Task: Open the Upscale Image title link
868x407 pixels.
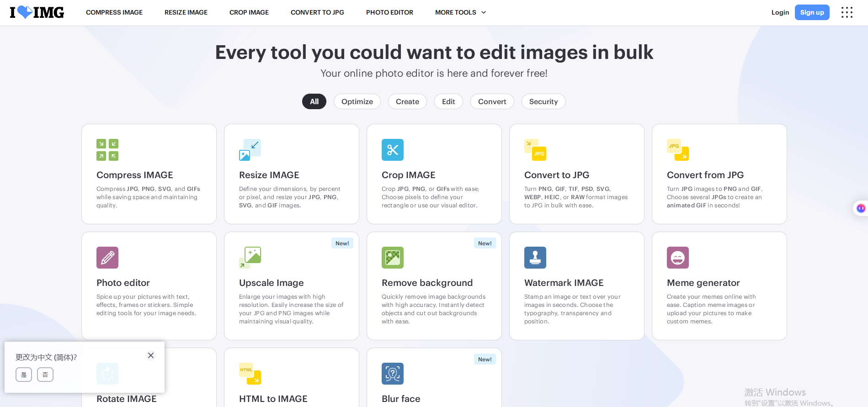Action: point(272,283)
